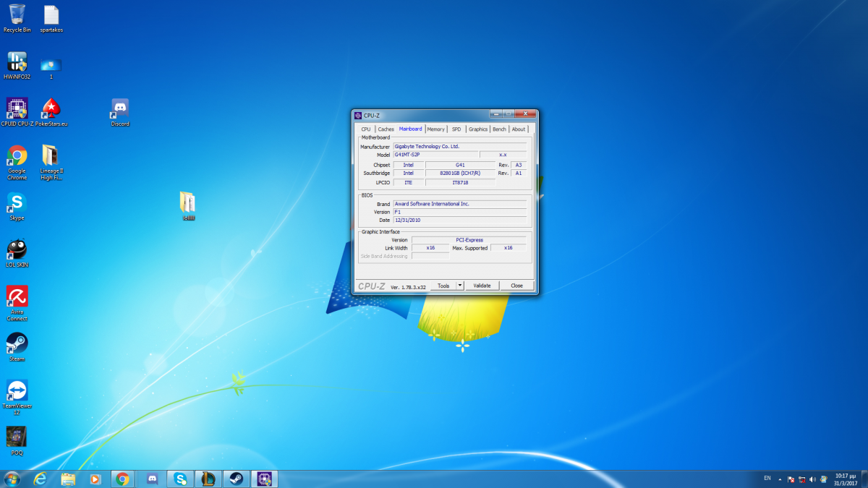The width and height of the screenshot is (868, 488).
Task: Expand the Tools dropdown arrow
Action: click(x=460, y=286)
